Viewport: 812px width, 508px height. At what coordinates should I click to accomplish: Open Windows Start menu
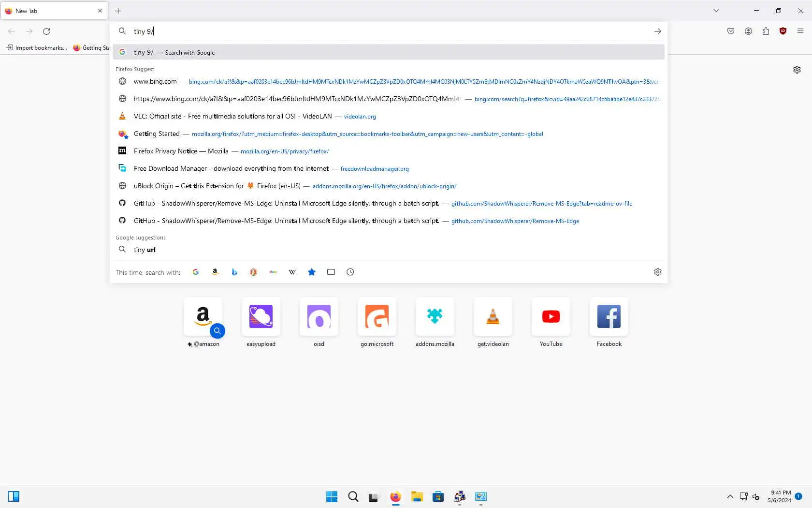(x=332, y=496)
